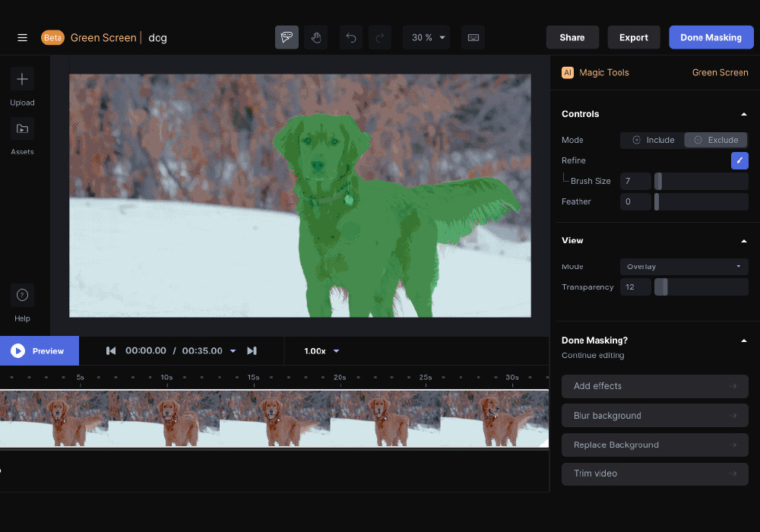Image resolution: width=760 pixels, height=532 pixels.
Task: Open the Assets folder icon
Action: 22,128
